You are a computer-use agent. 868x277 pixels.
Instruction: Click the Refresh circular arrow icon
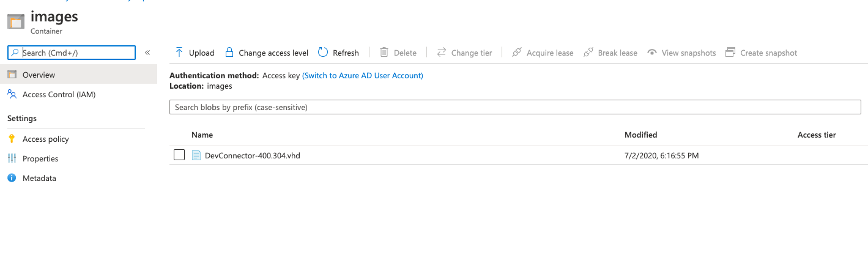[x=323, y=53]
